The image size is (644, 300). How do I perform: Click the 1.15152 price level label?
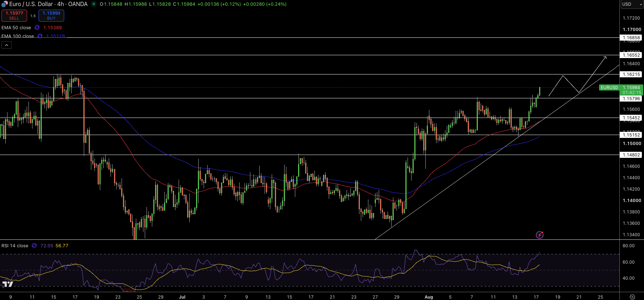point(631,135)
